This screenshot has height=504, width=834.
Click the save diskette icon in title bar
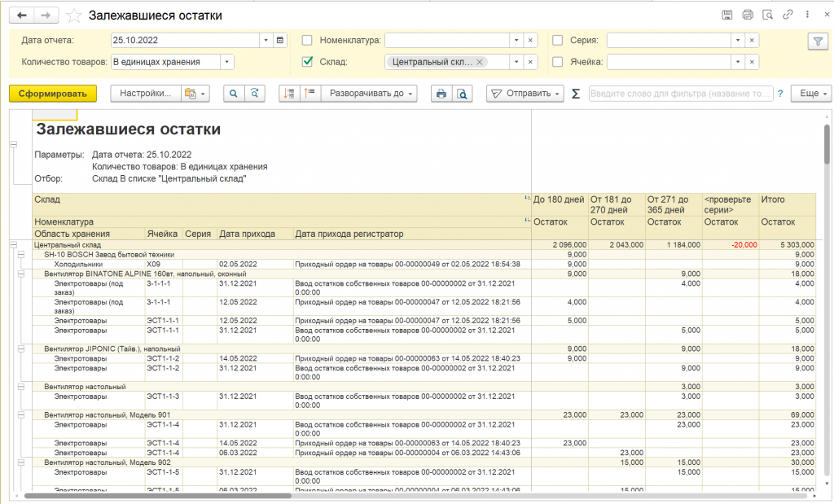click(x=727, y=15)
